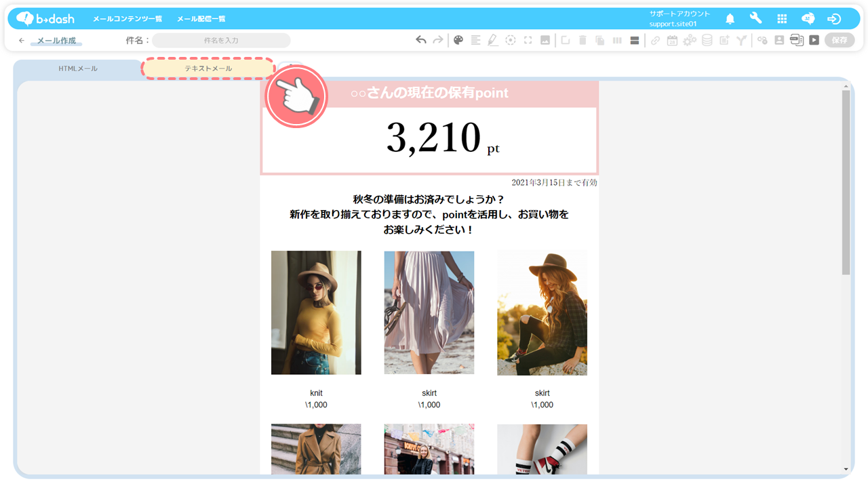Click the dark rows layout icon
The image size is (868, 488).
pos(635,40)
